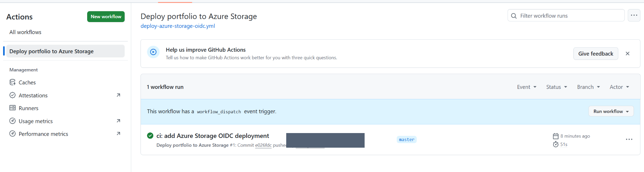Expand the Actor filter dropdown
Screen dimensions: 644x172
pyautogui.click(x=619, y=87)
